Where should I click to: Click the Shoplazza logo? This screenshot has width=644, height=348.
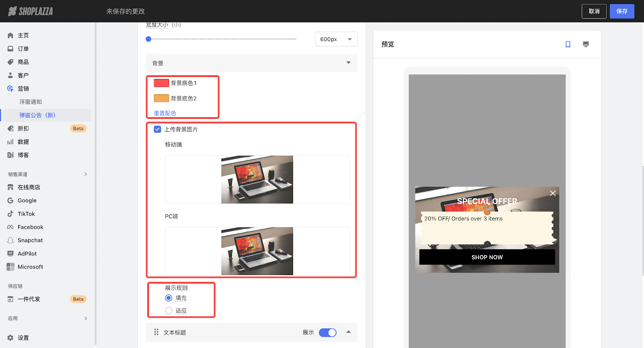click(31, 11)
